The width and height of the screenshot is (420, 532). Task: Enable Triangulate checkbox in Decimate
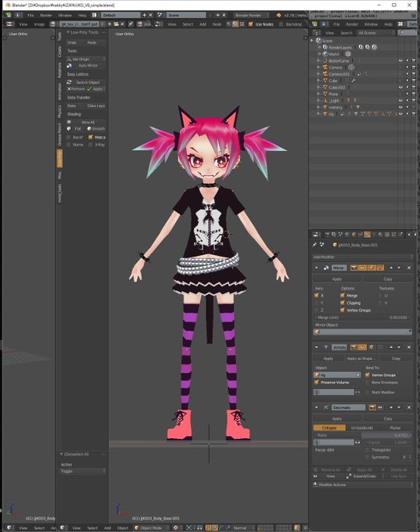tap(368, 450)
